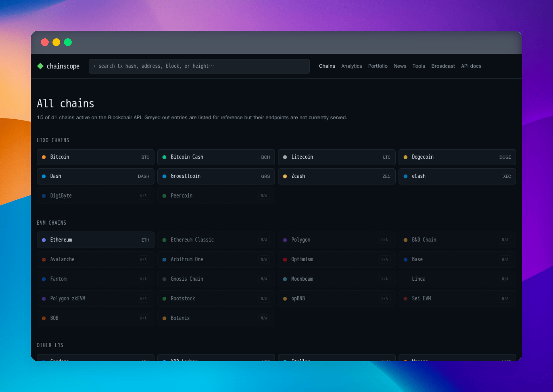Open the Litecoin LTC chain
Screen dimensions: 553x392
pos(337,157)
